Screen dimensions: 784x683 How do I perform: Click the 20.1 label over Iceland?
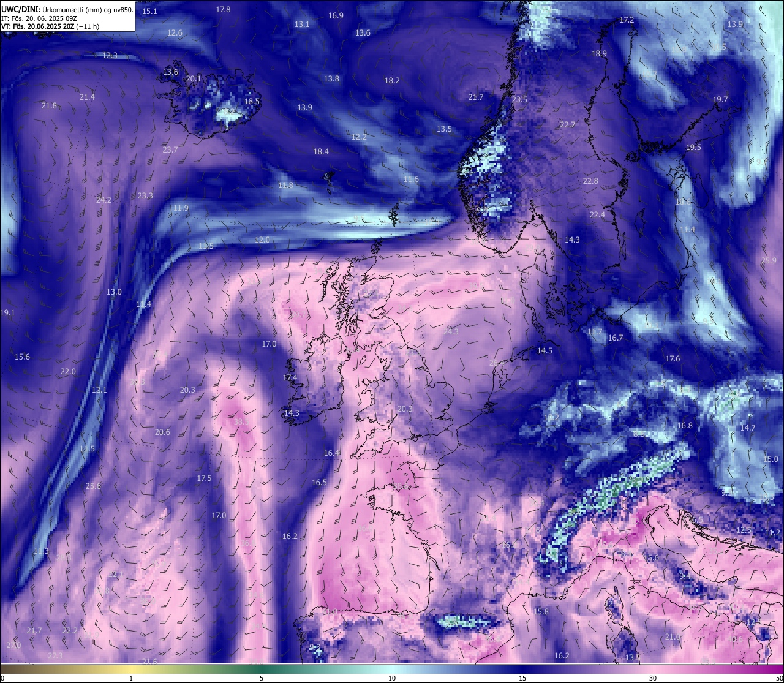point(194,78)
